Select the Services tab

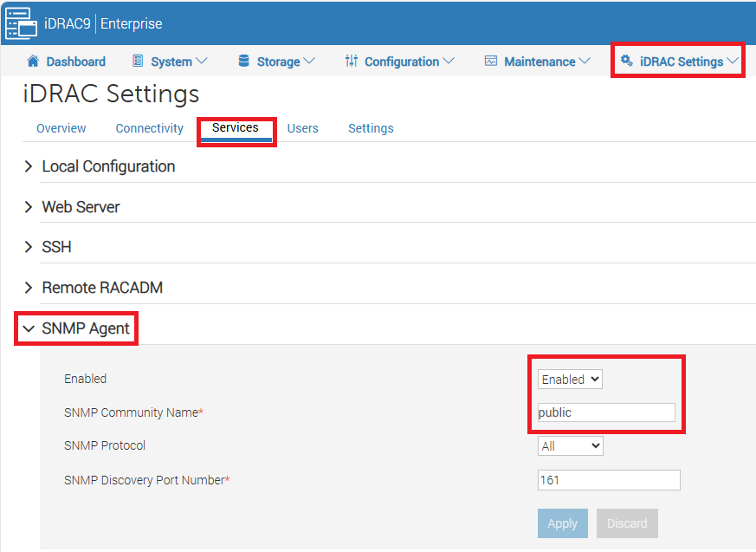tap(236, 127)
